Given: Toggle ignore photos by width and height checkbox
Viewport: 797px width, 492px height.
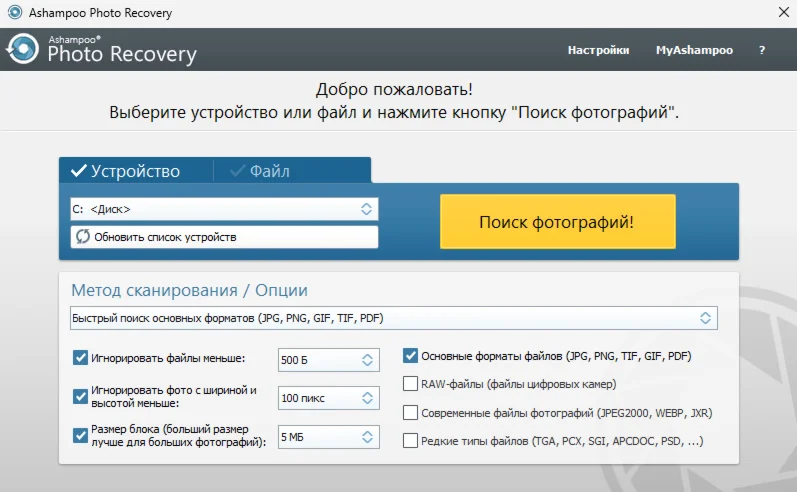Looking at the screenshot, I should coord(80,396).
